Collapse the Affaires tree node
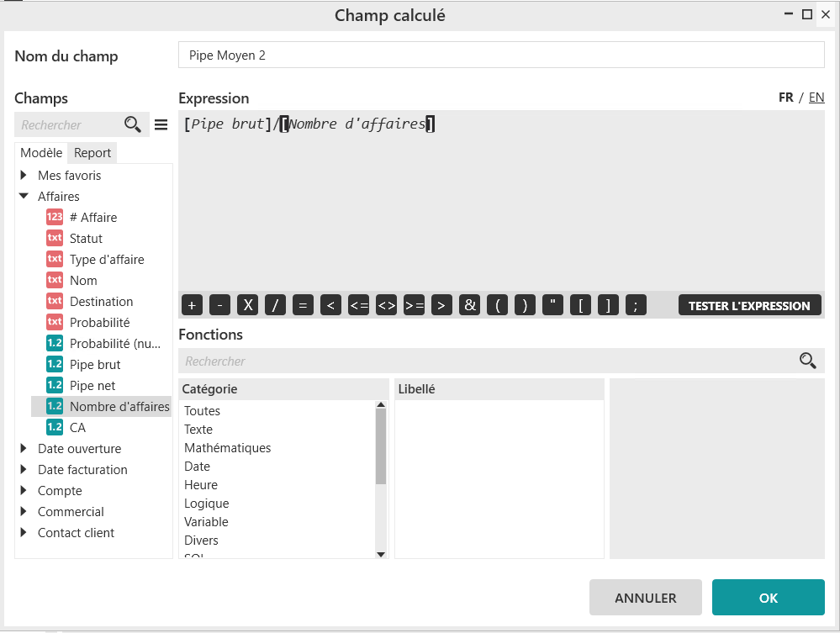Image resolution: width=840 pixels, height=633 pixels. click(x=24, y=196)
